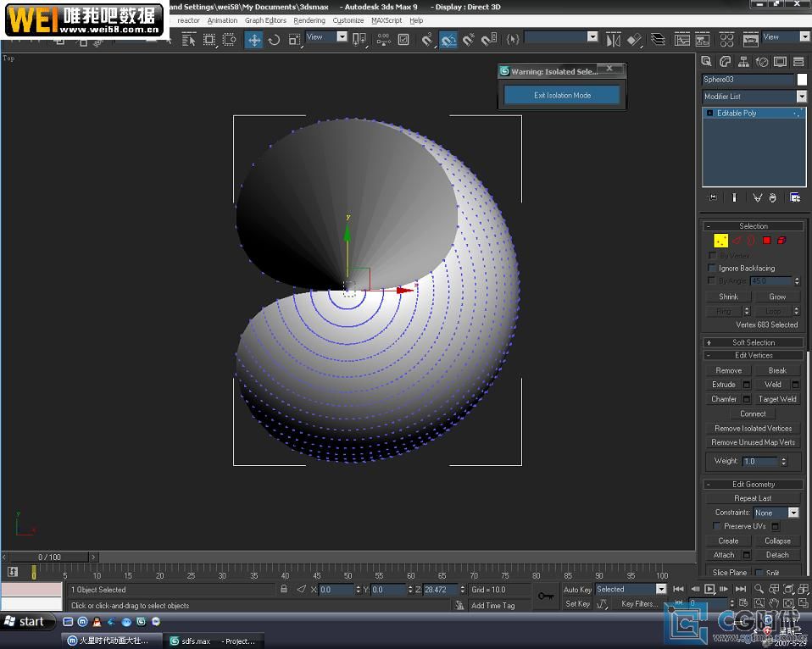Click the Sphere03 object color swatch
812x649 pixels.
coord(802,79)
